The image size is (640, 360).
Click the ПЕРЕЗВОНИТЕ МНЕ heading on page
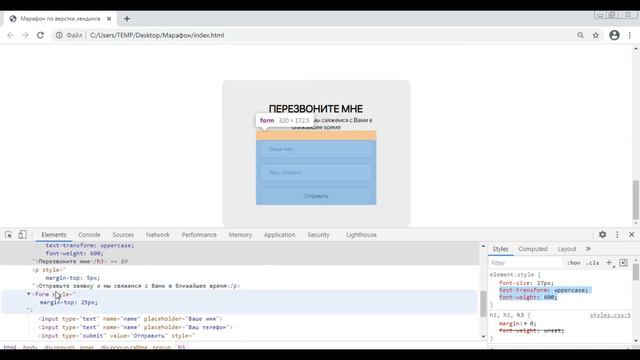tap(316, 109)
